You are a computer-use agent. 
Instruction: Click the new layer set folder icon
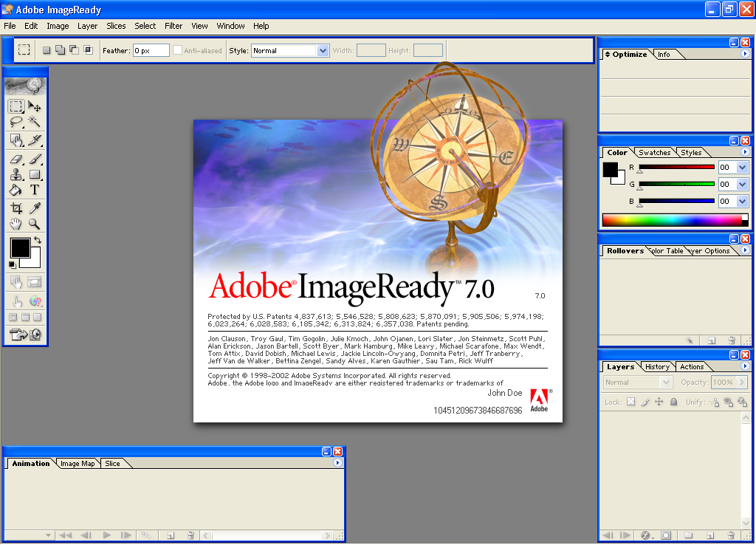coord(689,535)
